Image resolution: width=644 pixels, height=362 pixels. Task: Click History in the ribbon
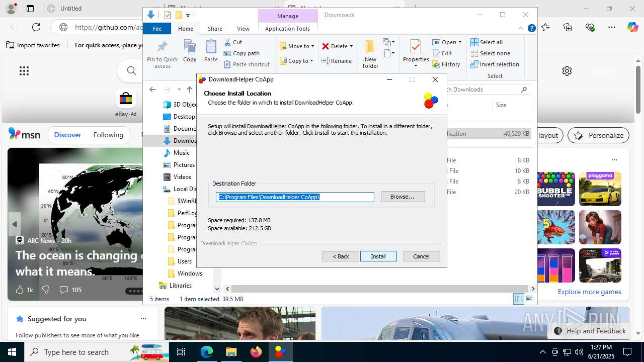pyautogui.click(x=446, y=64)
